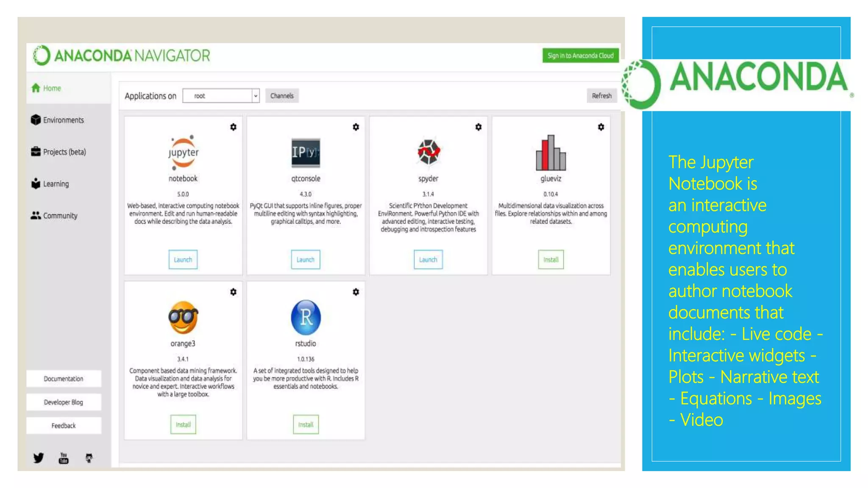Open settings gear on Jupyter notebook card
Image resolution: width=868 pixels, height=488 pixels.
pyautogui.click(x=233, y=127)
